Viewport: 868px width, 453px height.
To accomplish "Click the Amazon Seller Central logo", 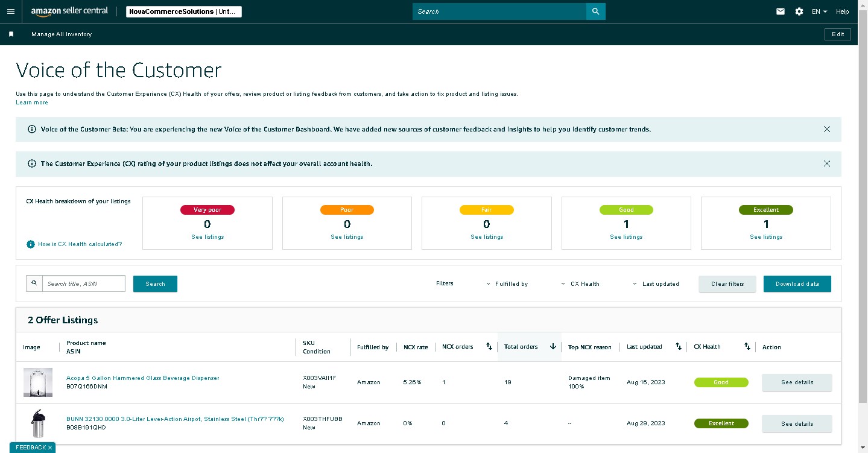I will (x=69, y=11).
